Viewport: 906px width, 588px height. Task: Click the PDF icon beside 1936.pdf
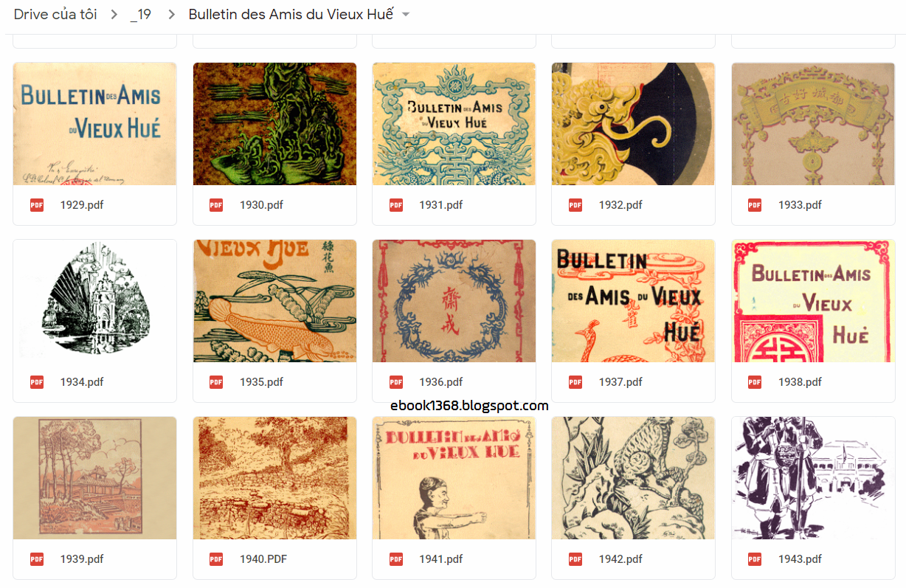coord(396,382)
